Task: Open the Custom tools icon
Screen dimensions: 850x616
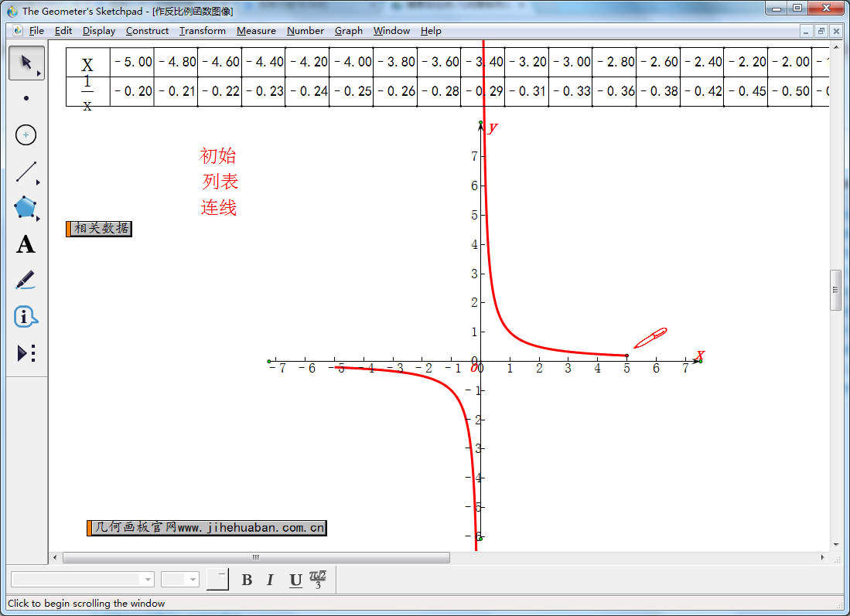Action: pos(26,353)
